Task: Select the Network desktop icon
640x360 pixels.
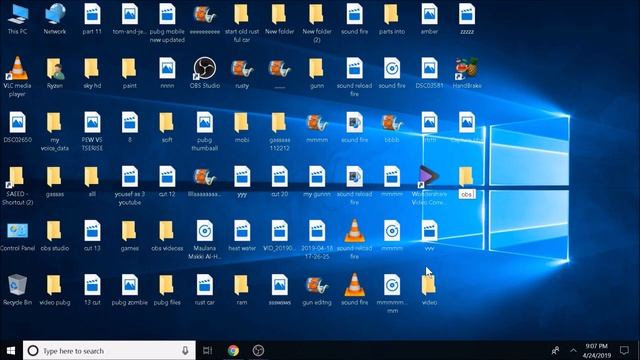Action: pos(55,18)
